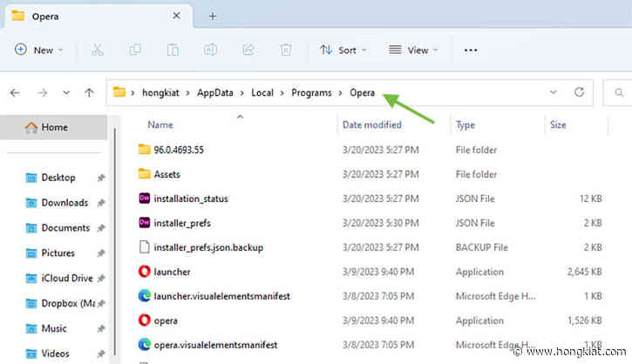Go up one folder level arrow

pos(89,93)
